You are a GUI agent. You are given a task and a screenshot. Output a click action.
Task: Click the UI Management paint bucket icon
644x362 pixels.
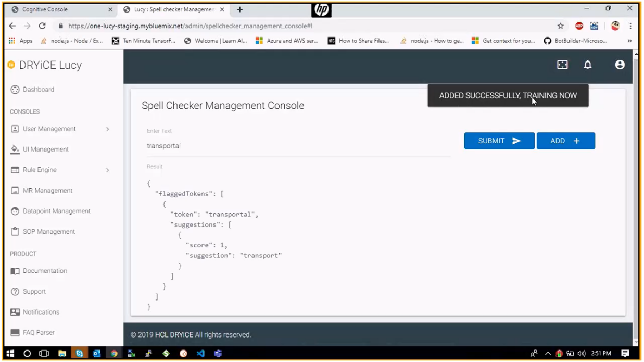15,149
